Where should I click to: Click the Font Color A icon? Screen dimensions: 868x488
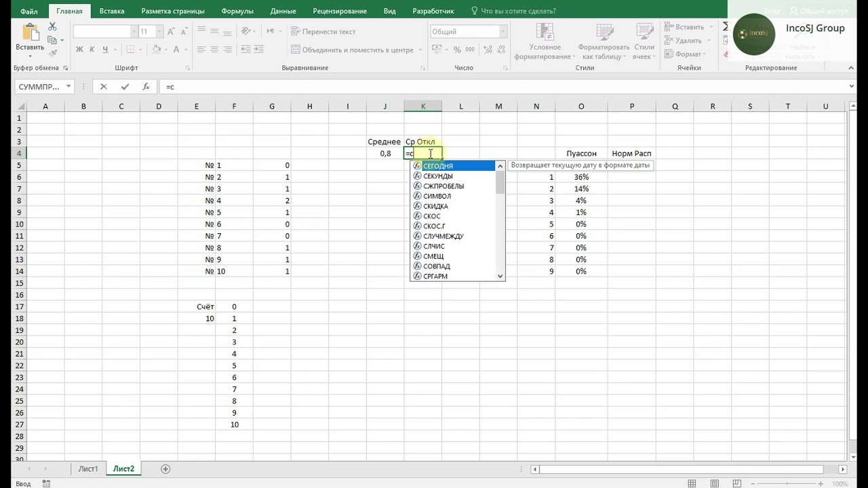click(177, 49)
